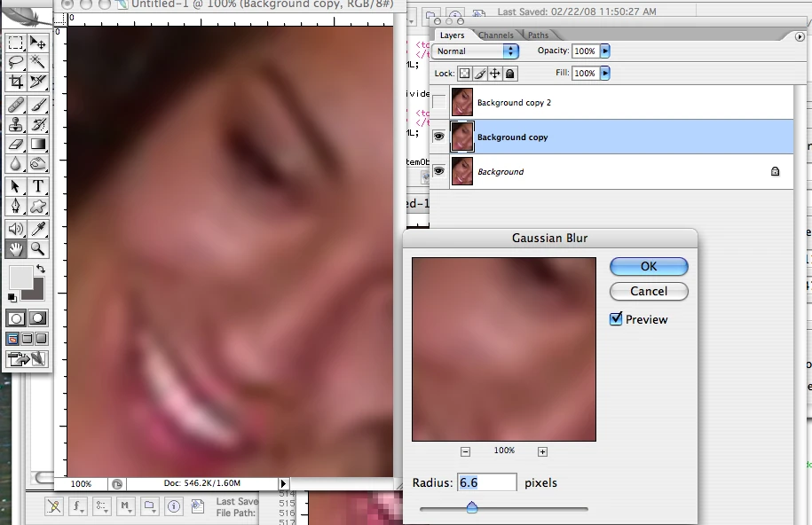This screenshot has height=525, width=812.
Task: Select the History Brush tool
Action: click(38, 125)
